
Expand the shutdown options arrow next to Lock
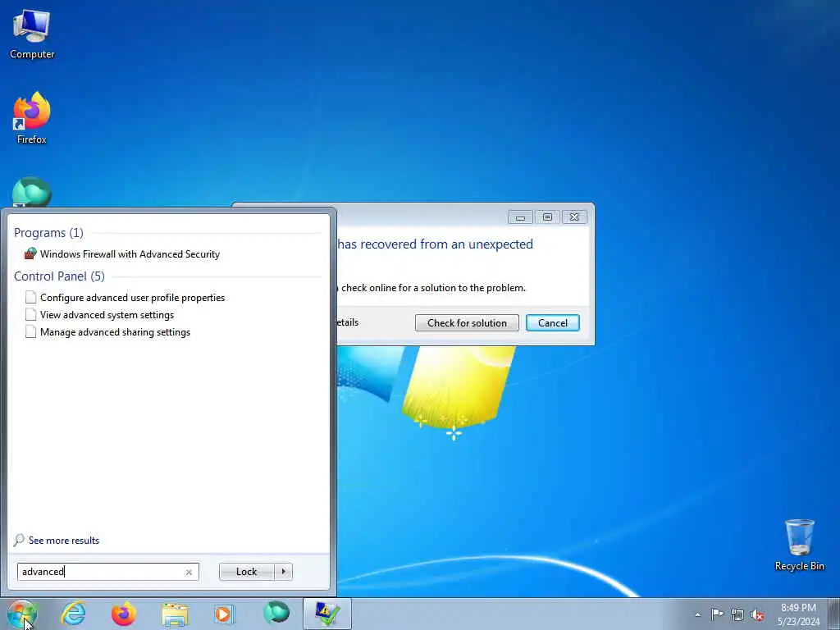coord(283,572)
